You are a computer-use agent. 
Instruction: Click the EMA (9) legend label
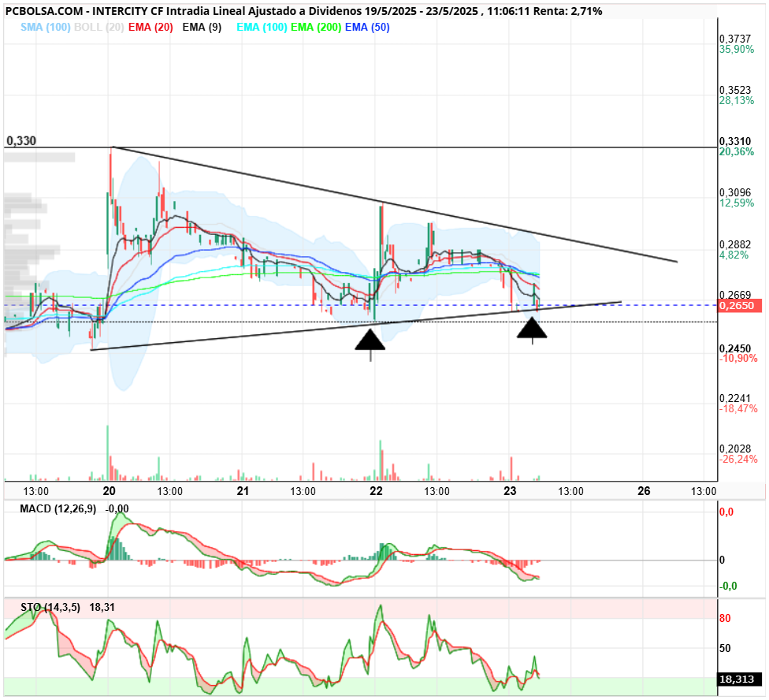pos(202,28)
